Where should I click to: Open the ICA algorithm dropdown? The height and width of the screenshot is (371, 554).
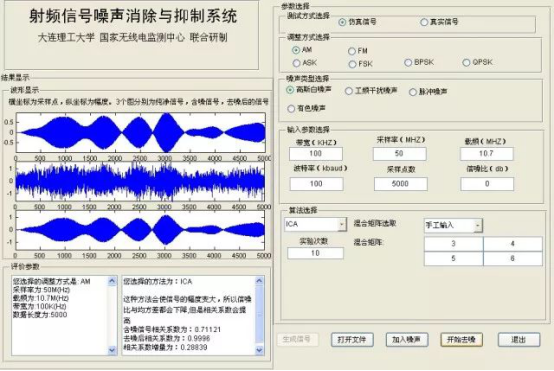(x=342, y=224)
